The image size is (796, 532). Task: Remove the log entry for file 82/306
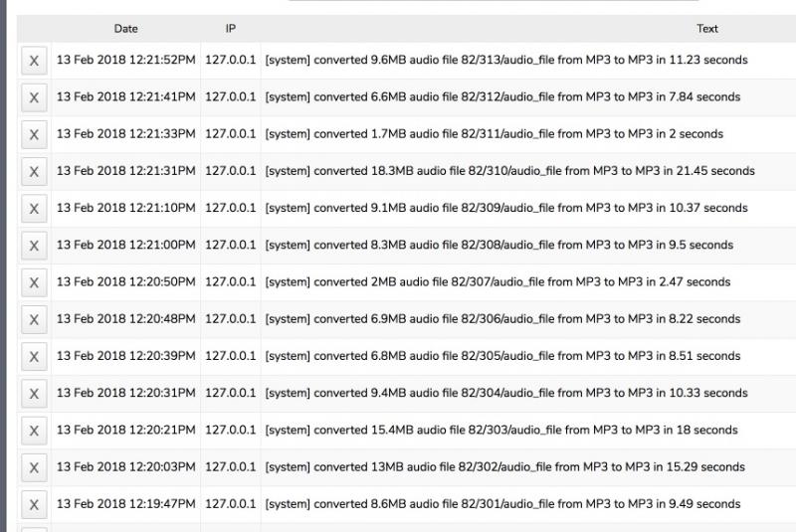click(34, 319)
